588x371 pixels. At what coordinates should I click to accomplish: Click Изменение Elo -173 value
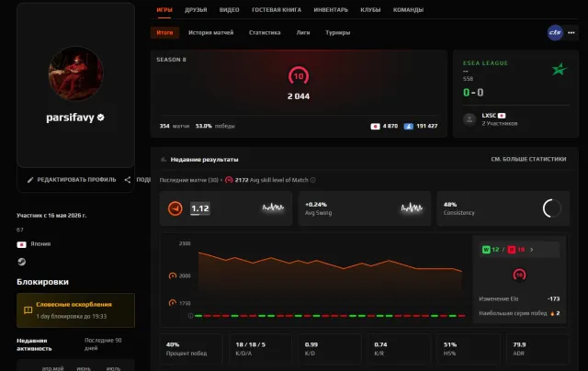[x=553, y=299]
